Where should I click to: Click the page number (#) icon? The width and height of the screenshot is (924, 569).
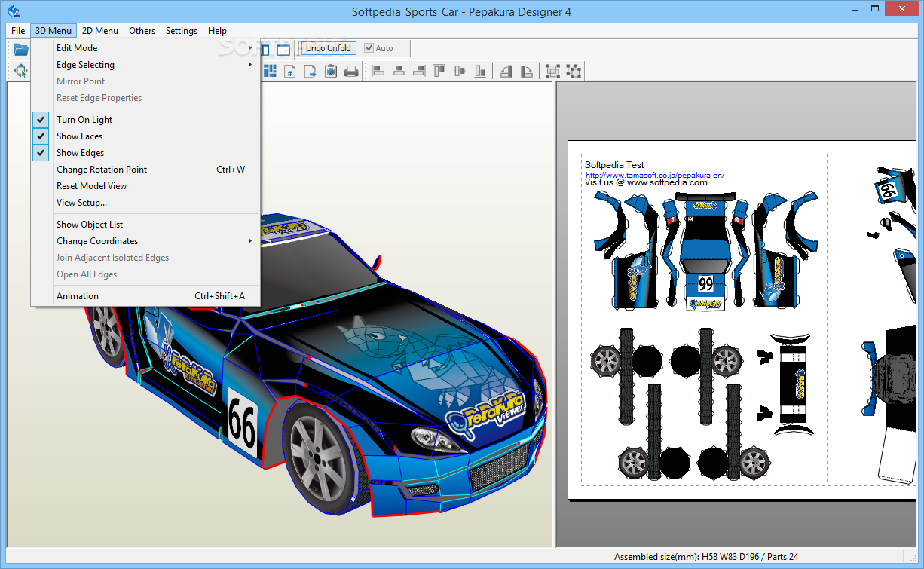coord(289,72)
